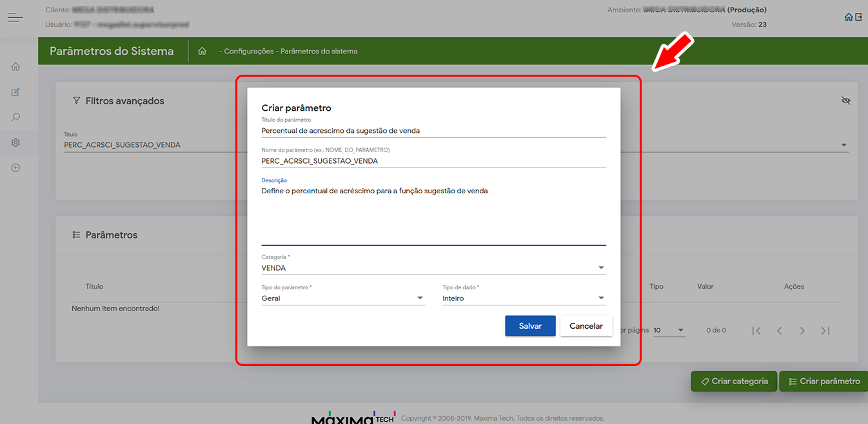Click the logout icon at top right
Screen dimensions: 868x424
[858, 17]
